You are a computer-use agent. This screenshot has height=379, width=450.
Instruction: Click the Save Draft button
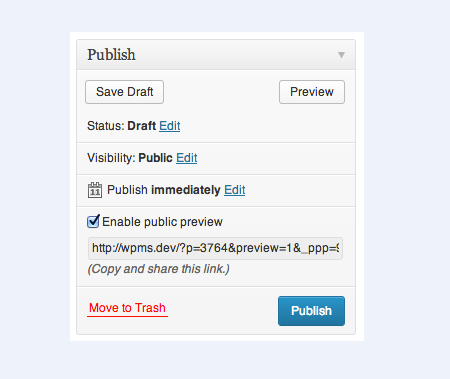click(x=124, y=92)
